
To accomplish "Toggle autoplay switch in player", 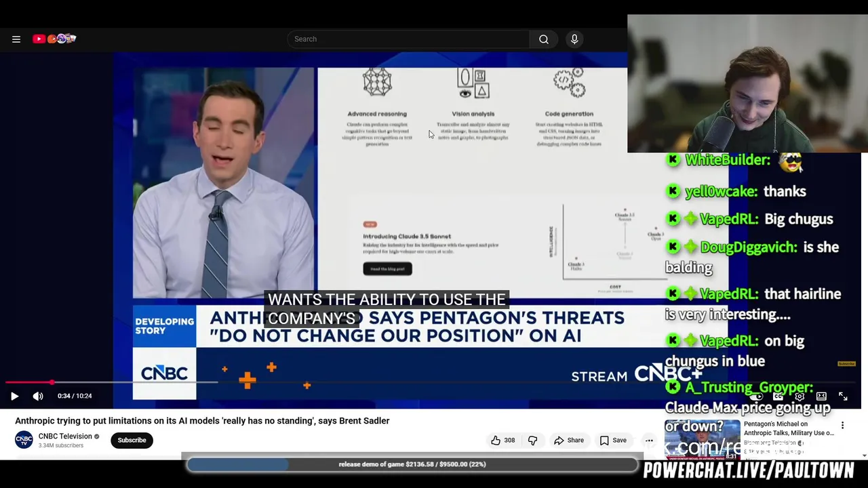I will pos(757,396).
